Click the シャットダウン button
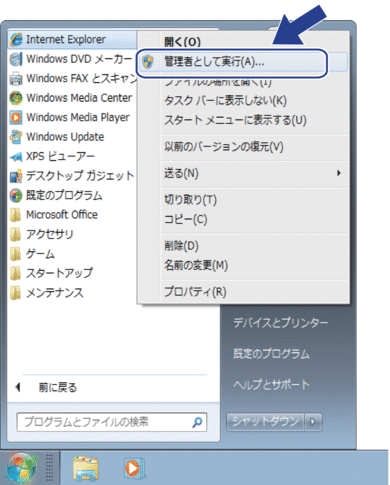 pyautogui.click(x=265, y=422)
